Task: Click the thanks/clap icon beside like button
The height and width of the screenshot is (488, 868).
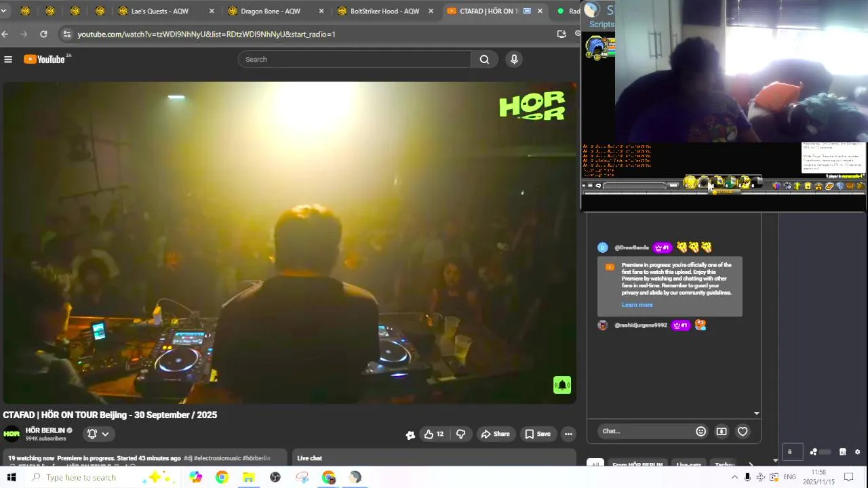Action: (410, 434)
